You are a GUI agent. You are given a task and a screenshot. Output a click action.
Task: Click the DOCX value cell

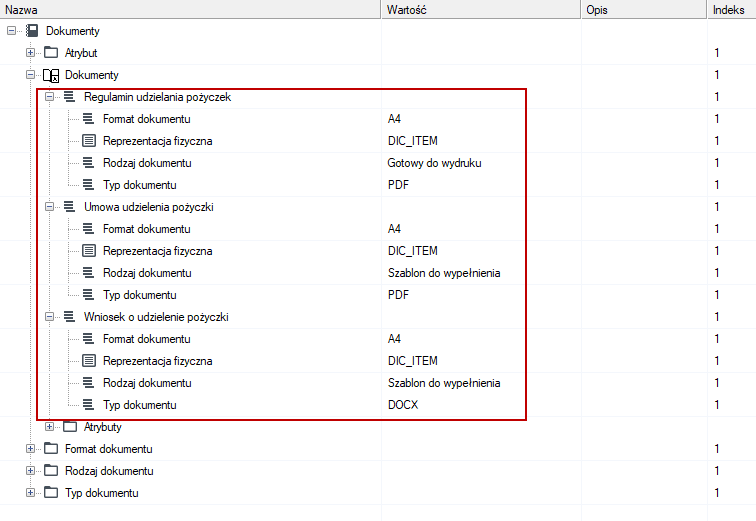coord(403,404)
